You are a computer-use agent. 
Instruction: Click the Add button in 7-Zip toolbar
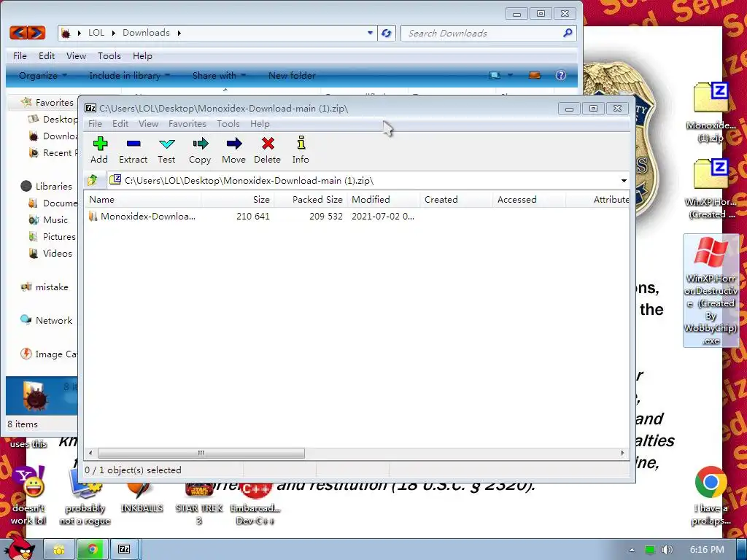click(x=99, y=150)
